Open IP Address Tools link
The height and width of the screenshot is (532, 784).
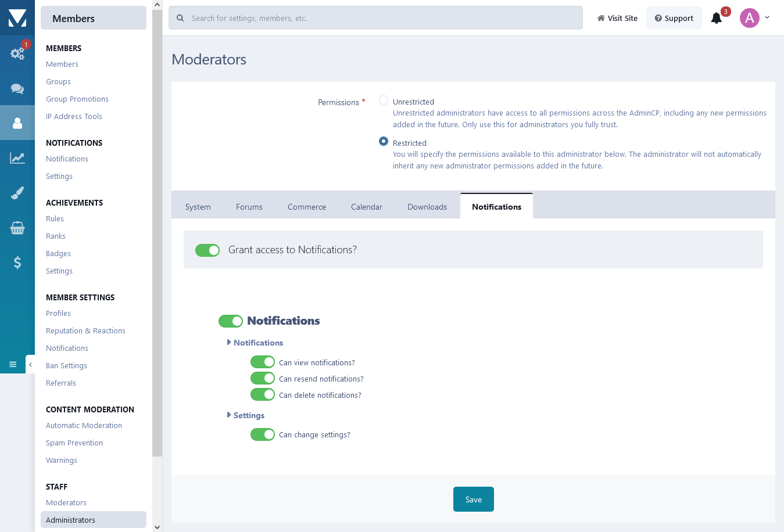pyautogui.click(x=74, y=116)
